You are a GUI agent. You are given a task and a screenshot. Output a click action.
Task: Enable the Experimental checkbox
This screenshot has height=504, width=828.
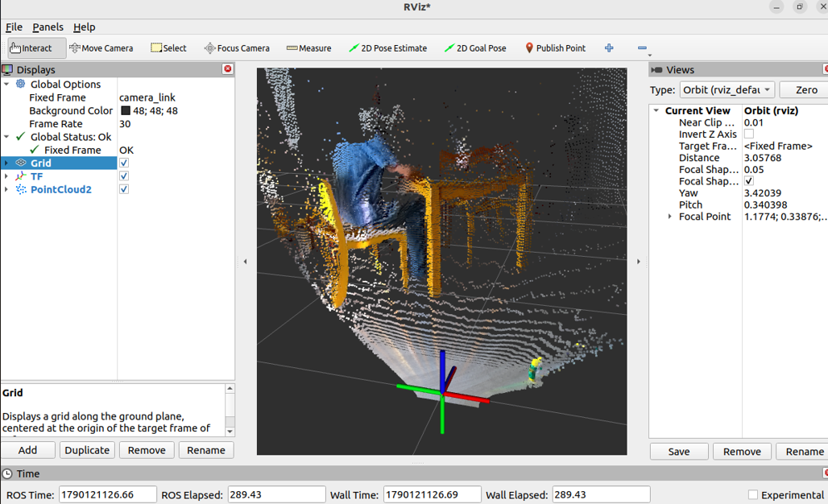pos(753,495)
